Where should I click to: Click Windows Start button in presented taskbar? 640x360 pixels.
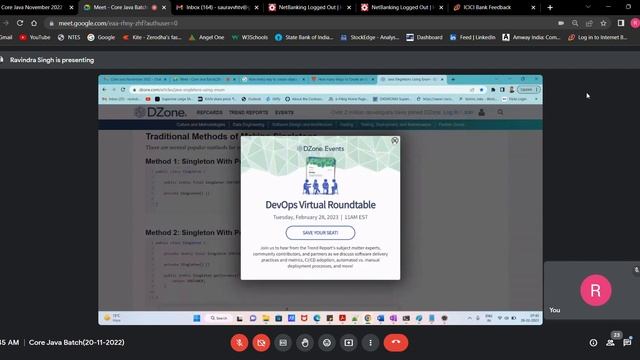click(x=197, y=318)
